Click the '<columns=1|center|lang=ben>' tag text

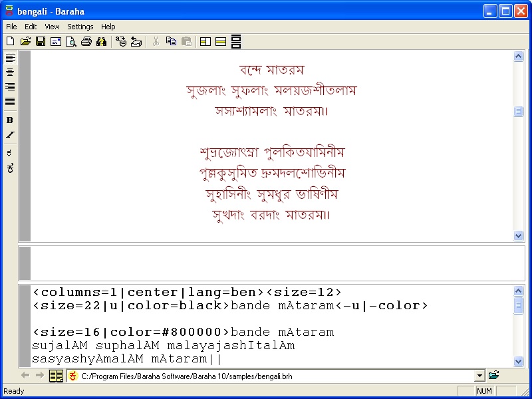tap(148, 292)
